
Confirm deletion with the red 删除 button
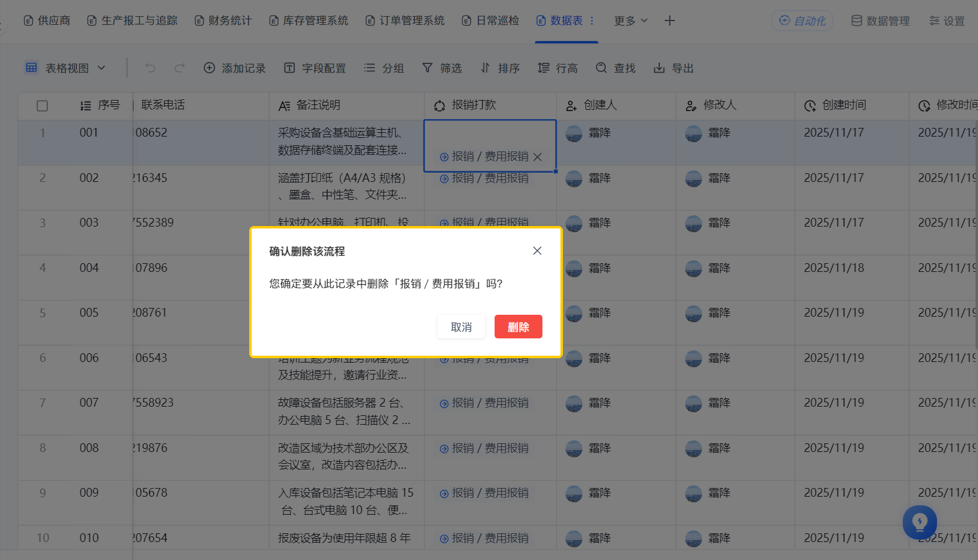tap(518, 327)
